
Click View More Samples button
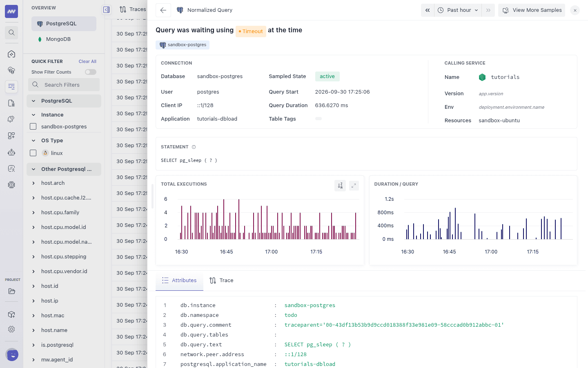[x=532, y=10]
